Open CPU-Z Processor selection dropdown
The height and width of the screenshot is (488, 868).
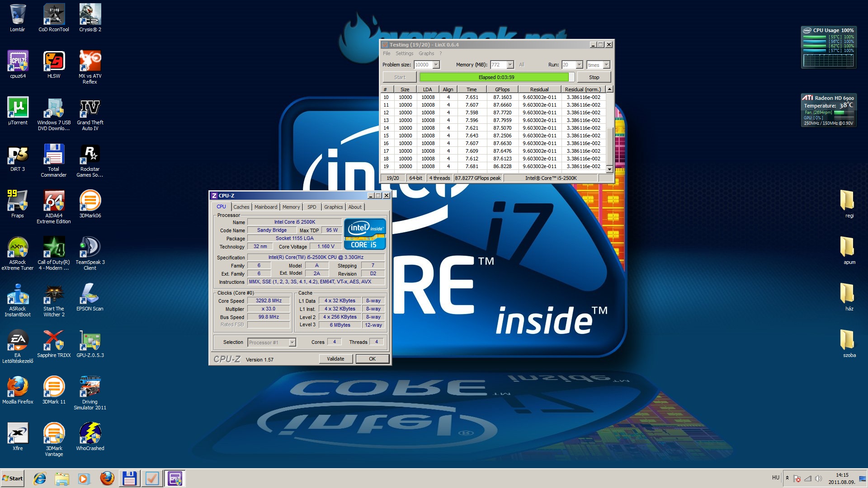pyautogui.click(x=271, y=343)
